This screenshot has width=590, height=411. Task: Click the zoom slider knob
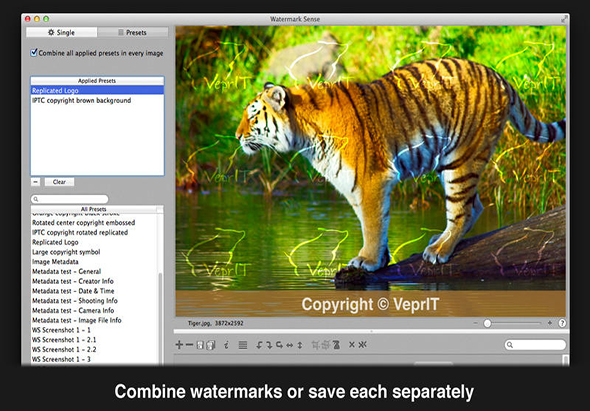pyautogui.click(x=487, y=323)
